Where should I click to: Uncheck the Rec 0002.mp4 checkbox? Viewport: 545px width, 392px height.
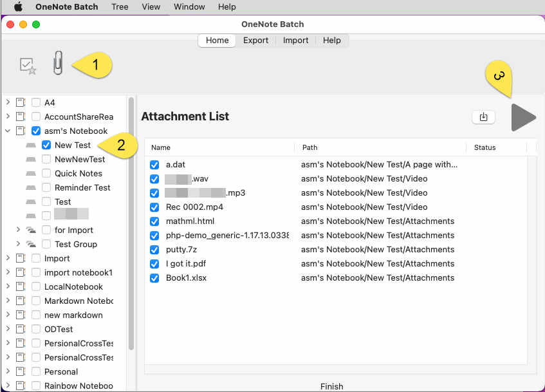click(154, 207)
